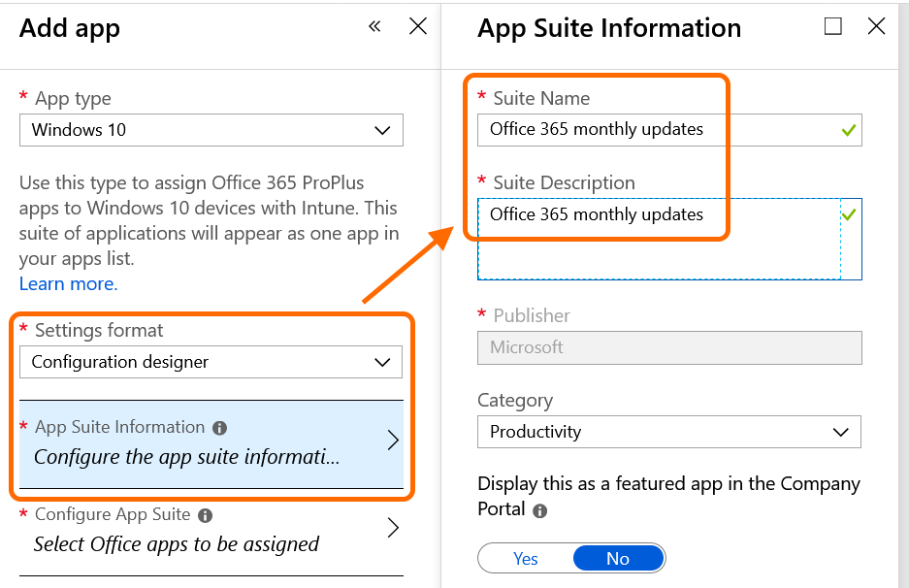This screenshot has width=909, height=588.
Task: Collapse the Add app blade with double chevron
Action: [375, 27]
